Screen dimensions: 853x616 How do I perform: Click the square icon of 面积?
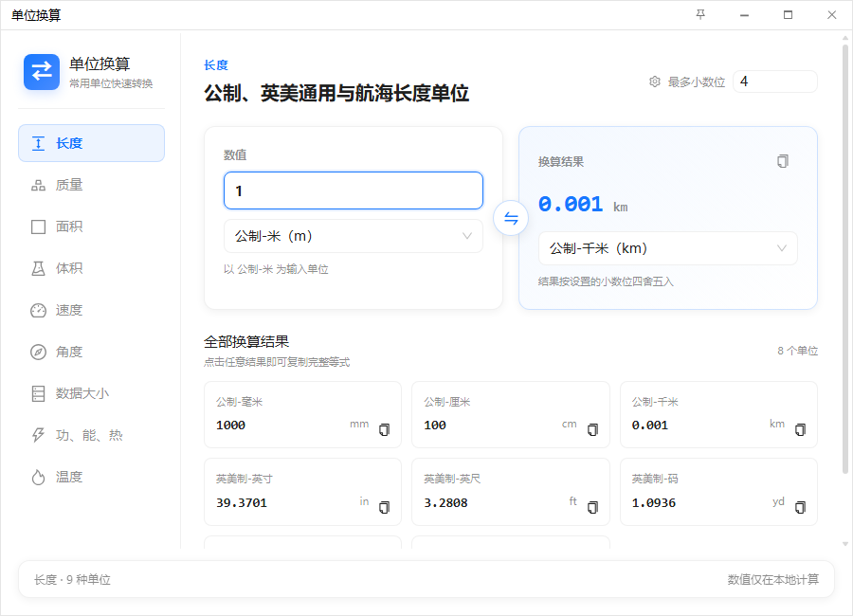click(x=38, y=226)
